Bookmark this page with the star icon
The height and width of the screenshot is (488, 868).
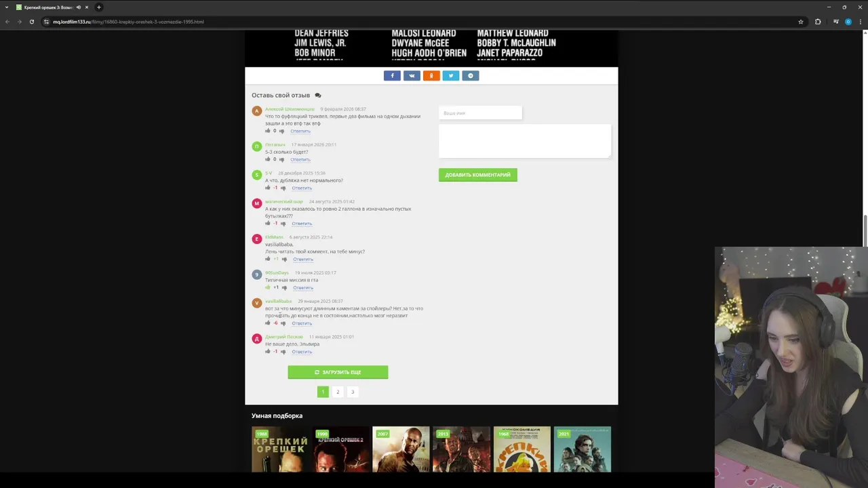(x=801, y=22)
